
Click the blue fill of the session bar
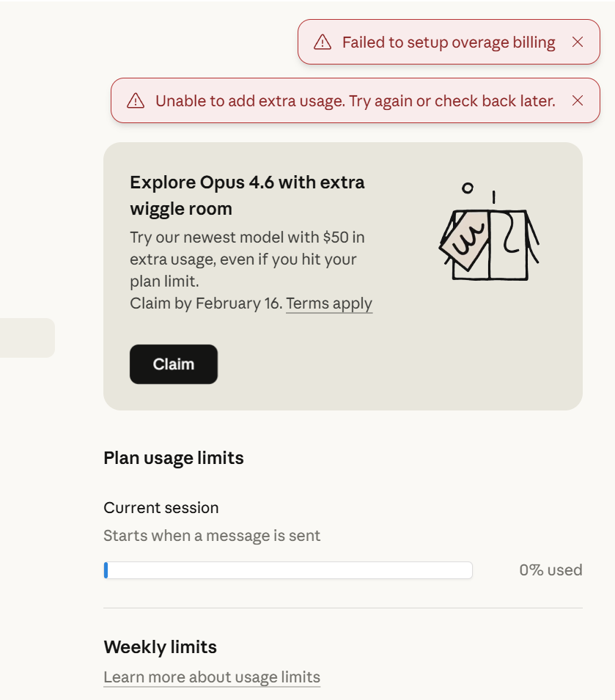(106, 570)
